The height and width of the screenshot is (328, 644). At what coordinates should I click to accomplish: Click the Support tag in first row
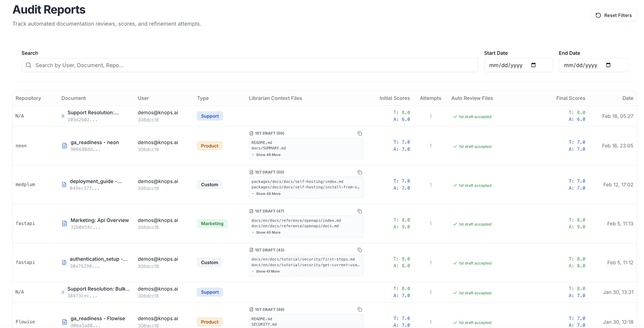click(210, 116)
